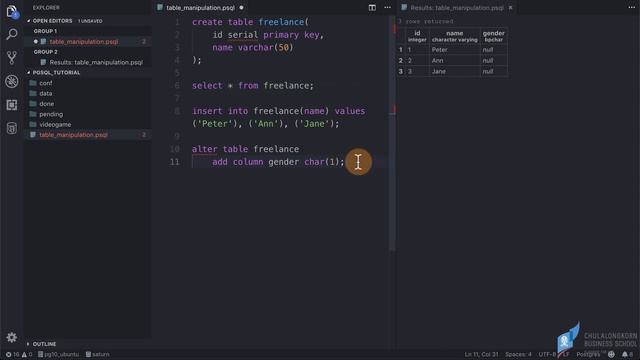This screenshot has width=640, height=360.
Task: Click the gender column header
Action: tap(493, 36)
